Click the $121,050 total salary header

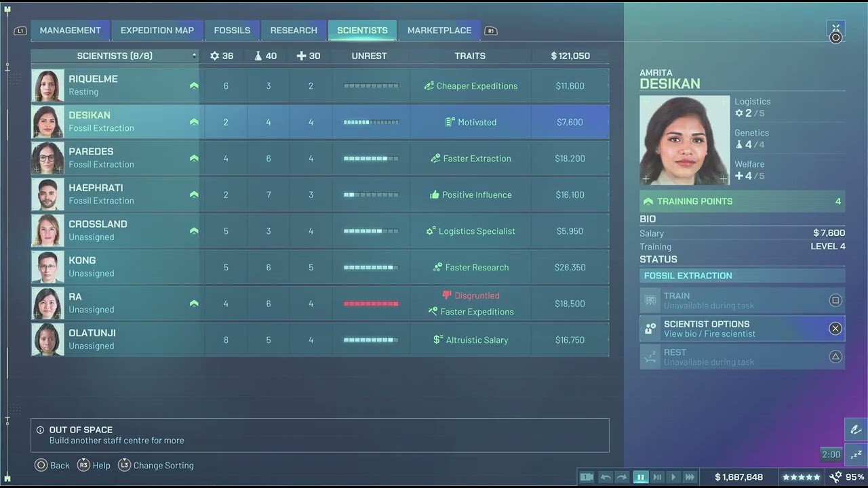(x=570, y=56)
